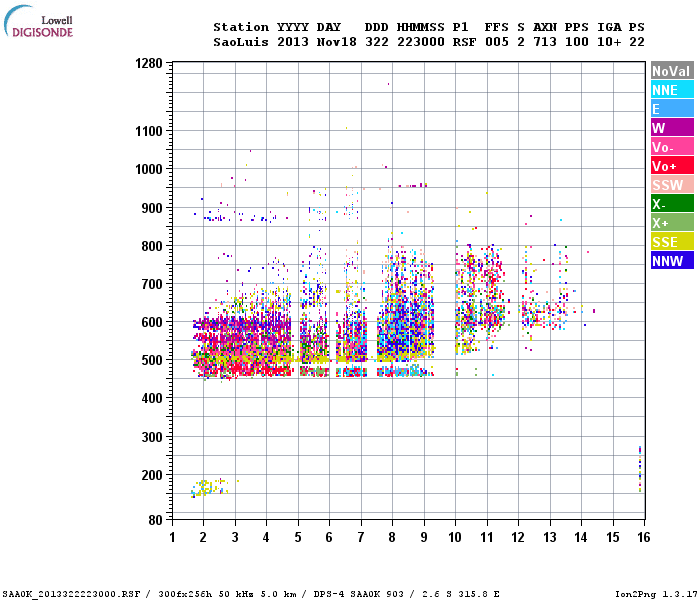Click the x-axis label 4
The height and width of the screenshot is (600, 700).
click(x=266, y=537)
